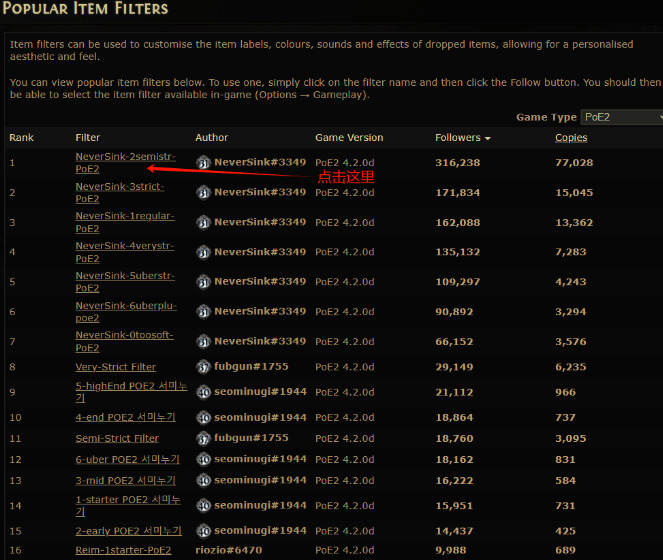Click author NeverSink#3349 in rank 1 row
This screenshot has width=663, height=560.
pyautogui.click(x=260, y=162)
